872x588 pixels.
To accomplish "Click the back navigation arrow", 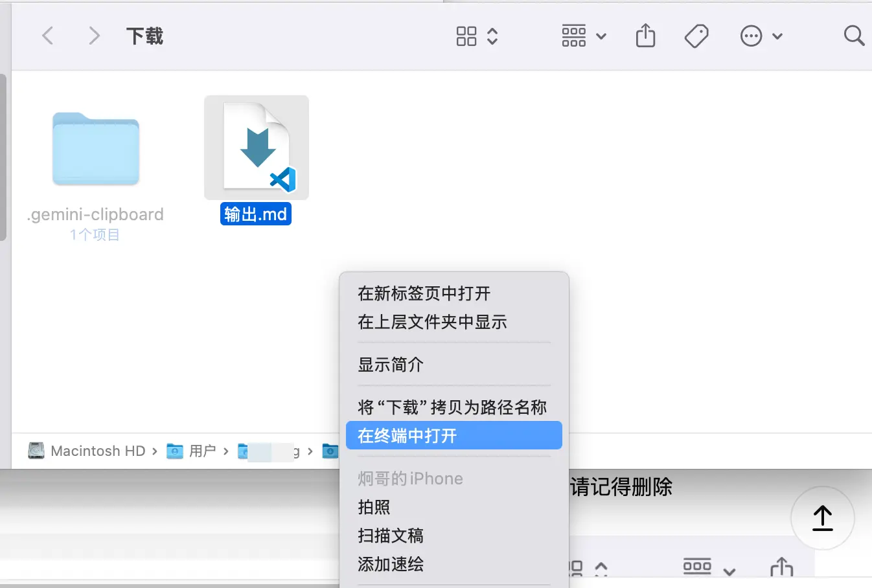I will tap(47, 36).
